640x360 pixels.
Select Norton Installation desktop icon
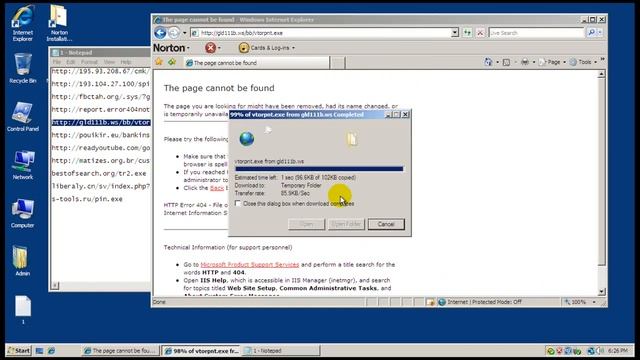[59, 24]
